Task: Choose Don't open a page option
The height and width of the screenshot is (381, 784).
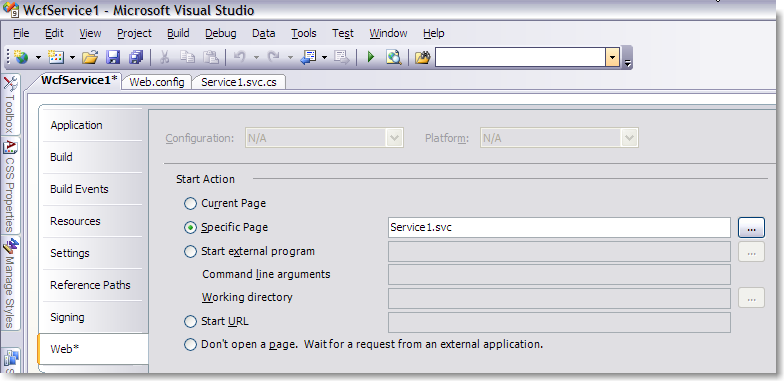Action: click(x=190, y=344)
